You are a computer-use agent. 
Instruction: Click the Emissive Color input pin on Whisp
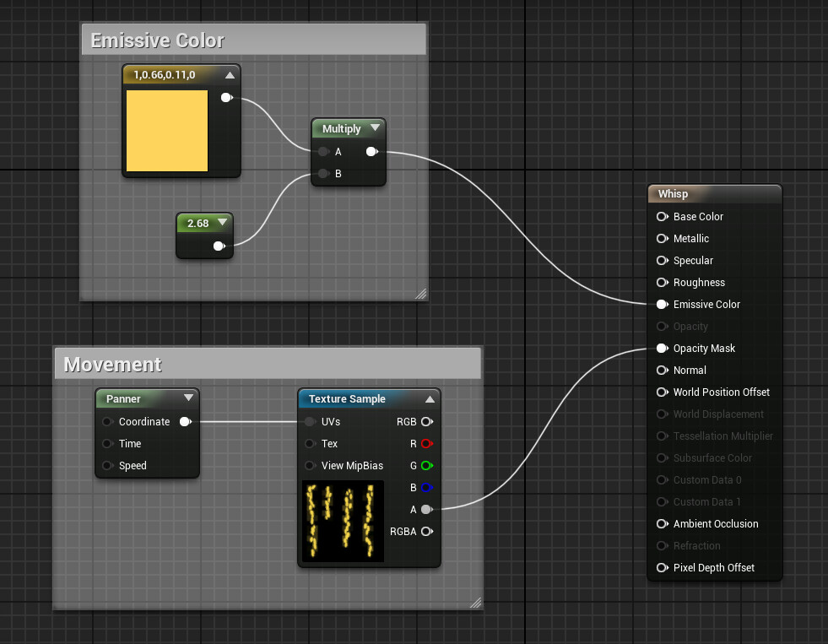pyautogui.click(x=663, y=305)
